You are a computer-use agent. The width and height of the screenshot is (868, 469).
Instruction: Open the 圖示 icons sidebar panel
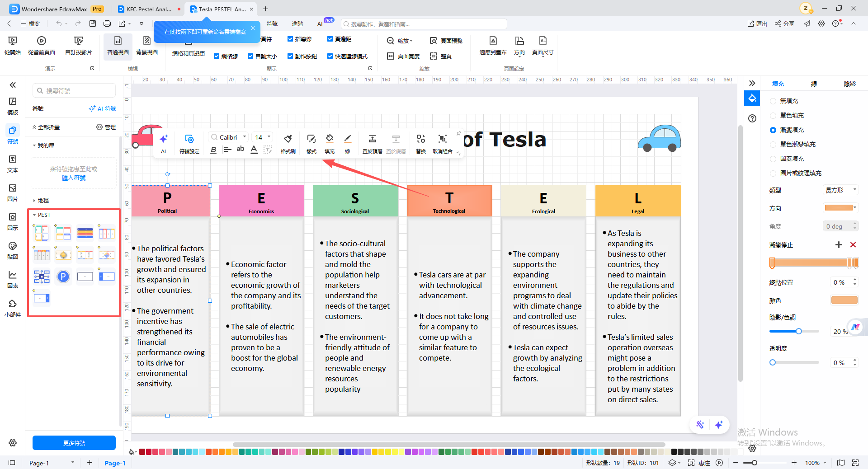click(13, 222)
